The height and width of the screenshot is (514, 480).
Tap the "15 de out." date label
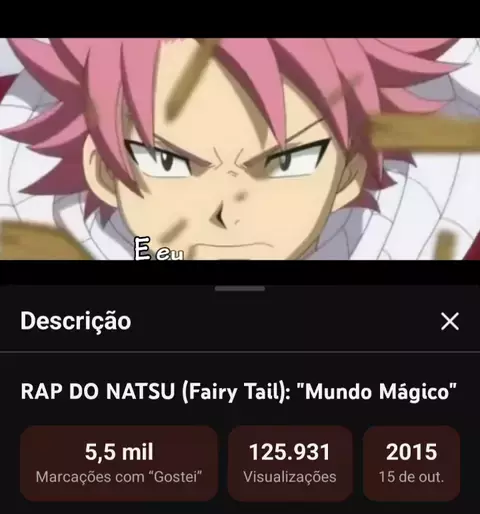coord(412,477)
